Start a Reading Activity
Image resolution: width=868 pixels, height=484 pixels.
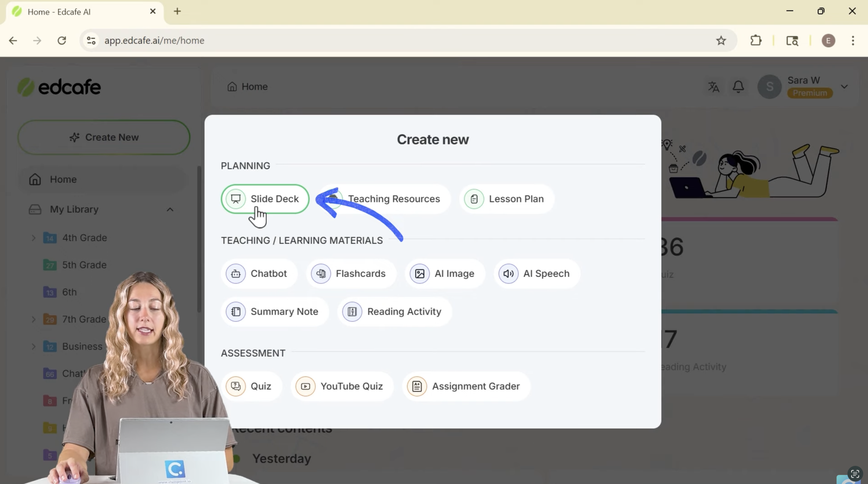pos(394,312)
